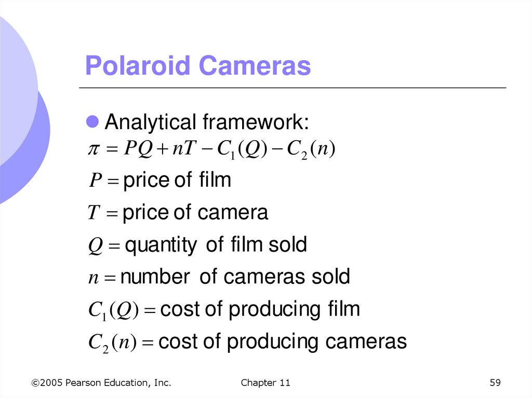
Task: Click slide number 59
Action: pos(495,383)
